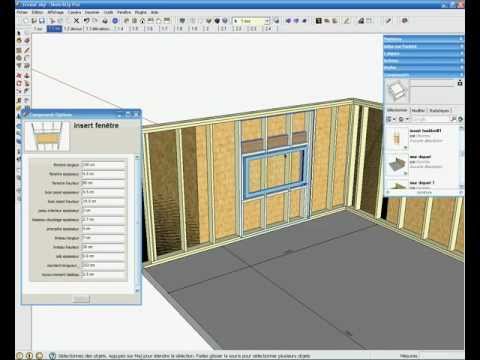Viewport: 480px width, 360px height.
Task: Pick the Paint Bucket tool
Action: tap(19, 41)
